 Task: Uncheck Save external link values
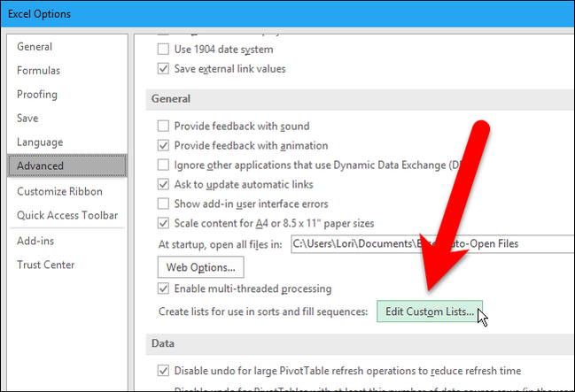(163, 68)
